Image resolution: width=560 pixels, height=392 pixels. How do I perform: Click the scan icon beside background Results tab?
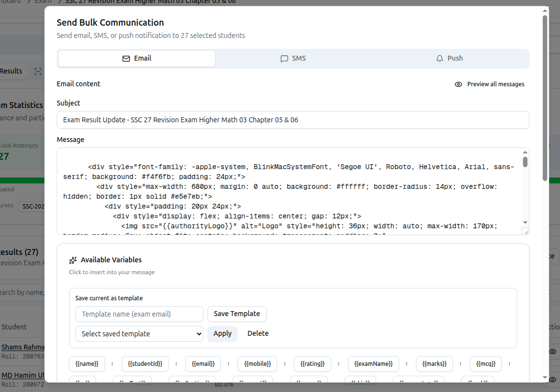38,71
